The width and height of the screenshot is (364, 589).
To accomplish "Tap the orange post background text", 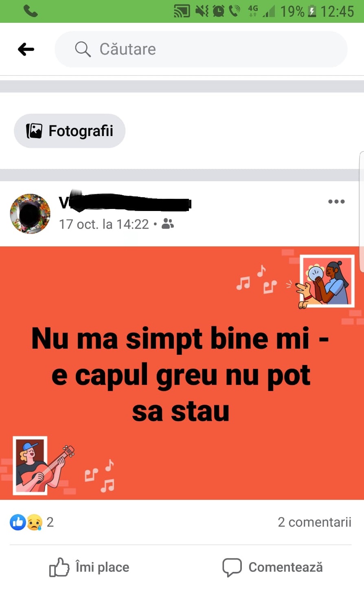I will tap(180, 374).
